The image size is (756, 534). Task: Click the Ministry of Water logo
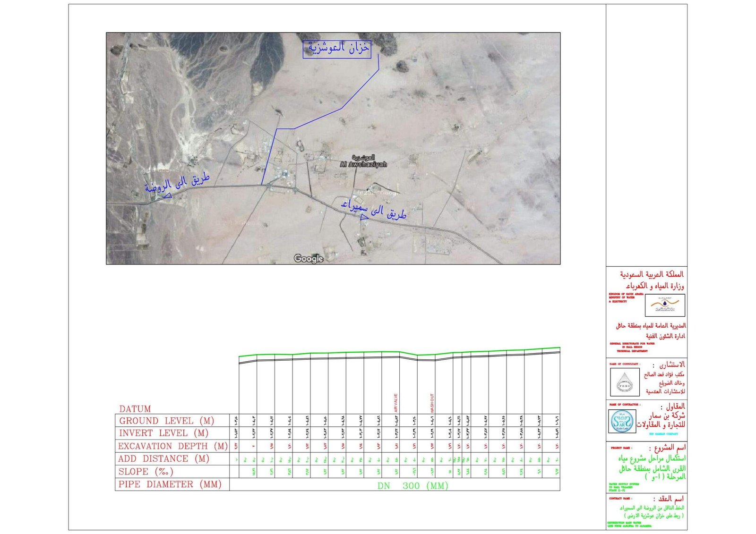[x=665, y=305]
